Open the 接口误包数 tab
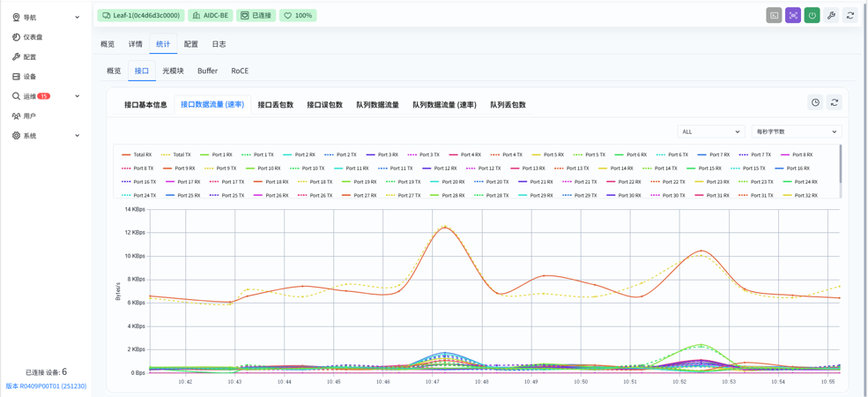This screenshot has width=868, height=397. point(325,104)
